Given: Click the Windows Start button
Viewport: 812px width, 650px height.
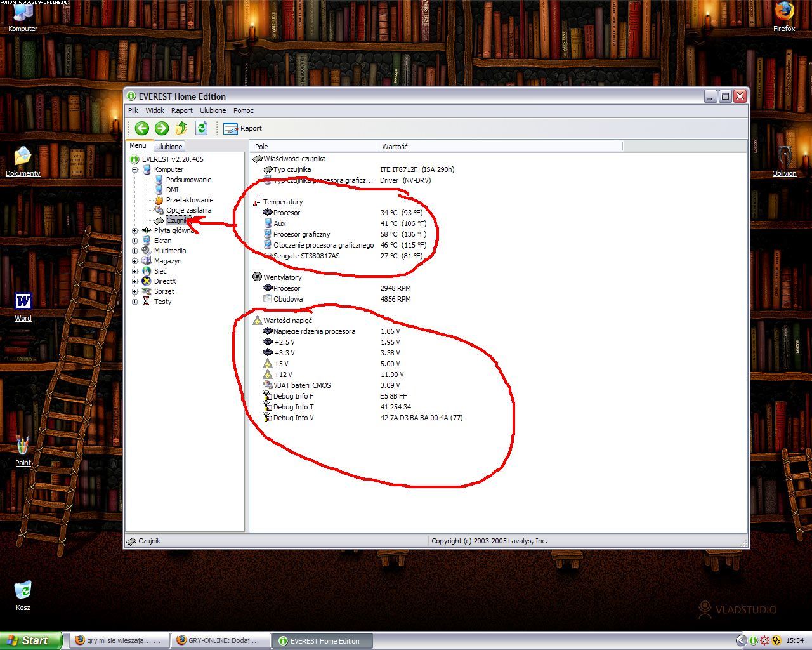Looking at the screenshot, I should coord(31,640).
